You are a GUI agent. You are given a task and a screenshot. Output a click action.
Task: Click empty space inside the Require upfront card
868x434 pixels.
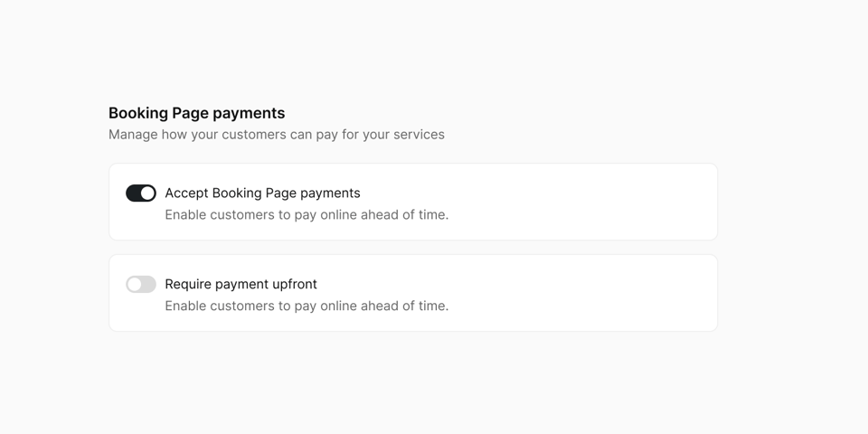581,293
